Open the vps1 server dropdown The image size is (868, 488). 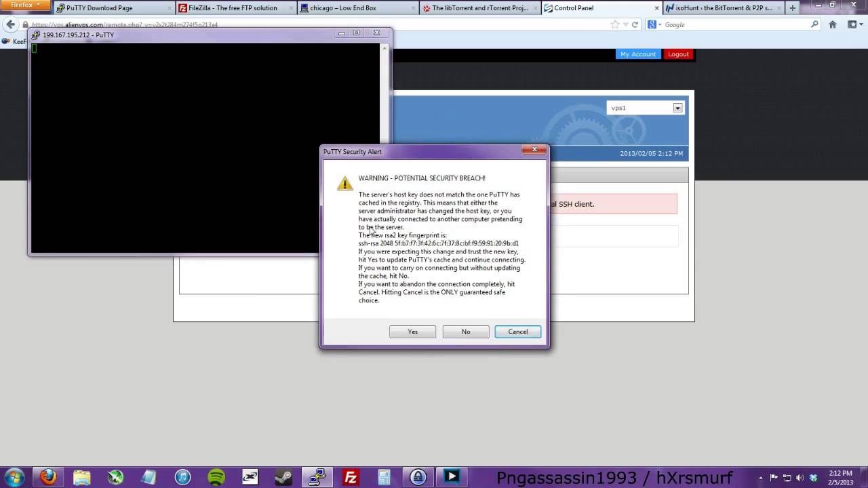[645, 108]
